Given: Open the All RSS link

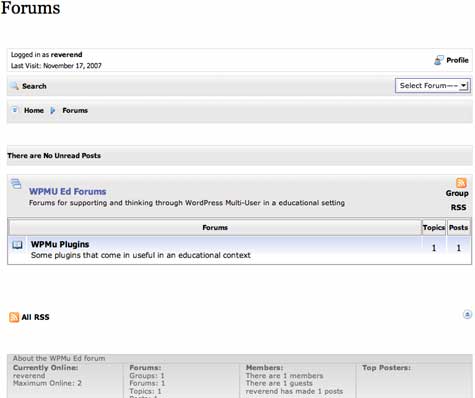Looking at the screenshot, I should [35, 317].
